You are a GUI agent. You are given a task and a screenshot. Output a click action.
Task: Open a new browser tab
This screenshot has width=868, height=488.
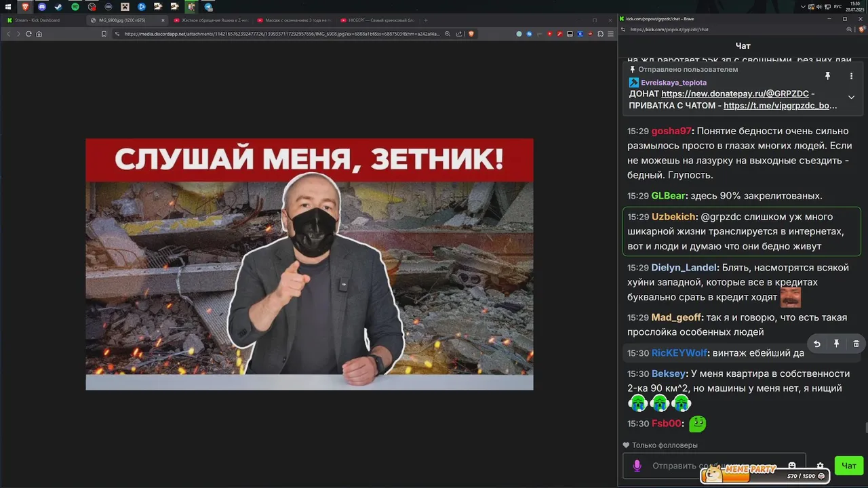point(426,20)
